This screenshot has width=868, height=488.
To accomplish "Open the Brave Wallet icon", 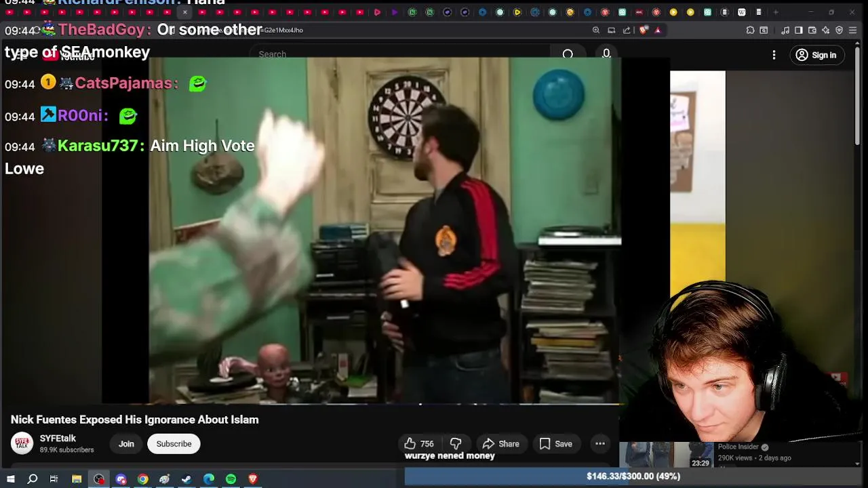I will 812,30.
